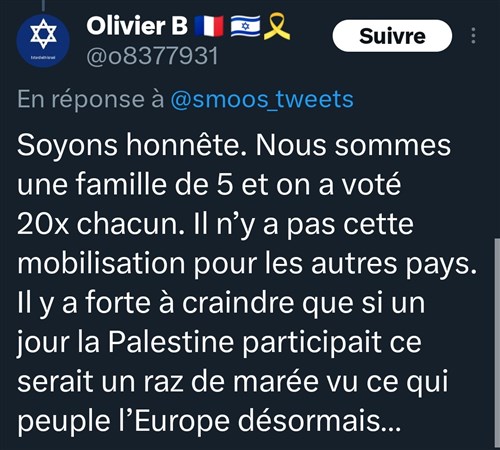The image size is (500, 450).
Task: Open the @o8377931 handle
Action: click(x=152, y=56)
